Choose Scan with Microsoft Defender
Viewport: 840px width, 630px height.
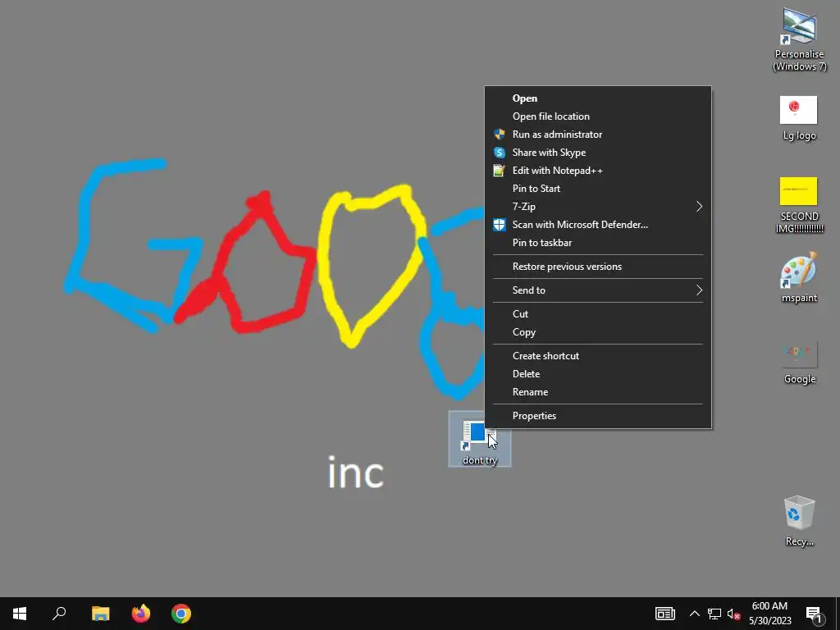coord(598,225)
